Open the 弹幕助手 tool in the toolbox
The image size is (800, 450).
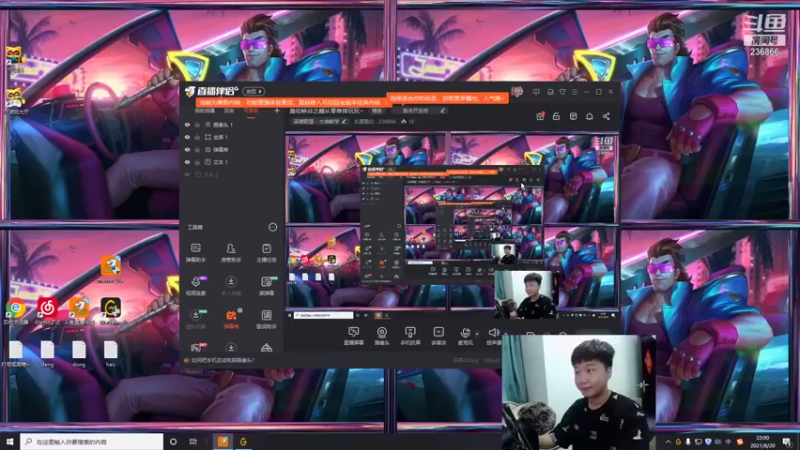(x=195, y=253)
